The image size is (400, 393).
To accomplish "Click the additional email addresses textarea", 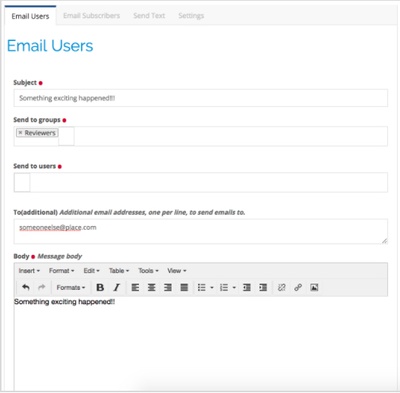I will [201, 231].
